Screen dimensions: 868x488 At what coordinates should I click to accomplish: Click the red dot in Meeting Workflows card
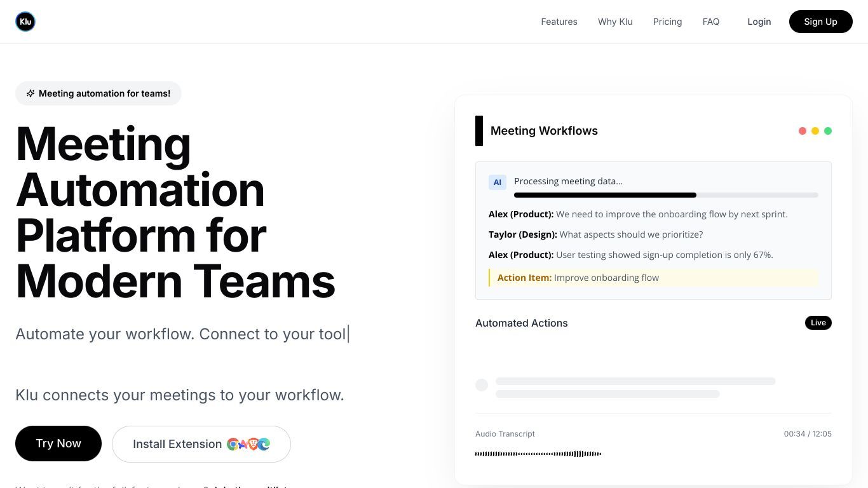(x=803, y=131)
